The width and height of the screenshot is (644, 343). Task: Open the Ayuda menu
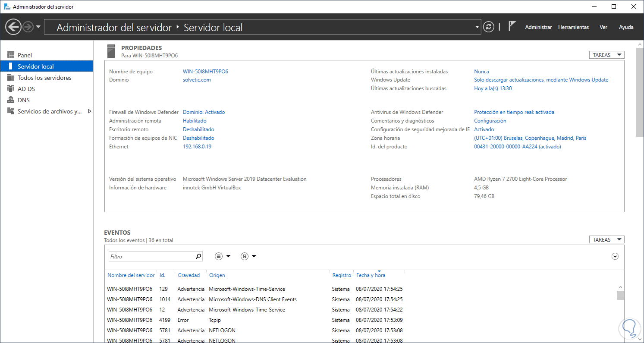(626, 27)
